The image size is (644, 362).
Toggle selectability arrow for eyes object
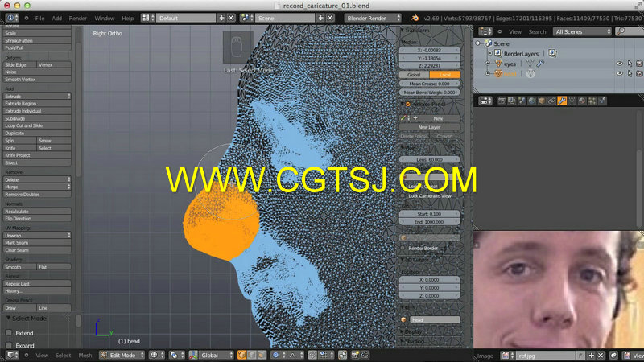point(630,64)
